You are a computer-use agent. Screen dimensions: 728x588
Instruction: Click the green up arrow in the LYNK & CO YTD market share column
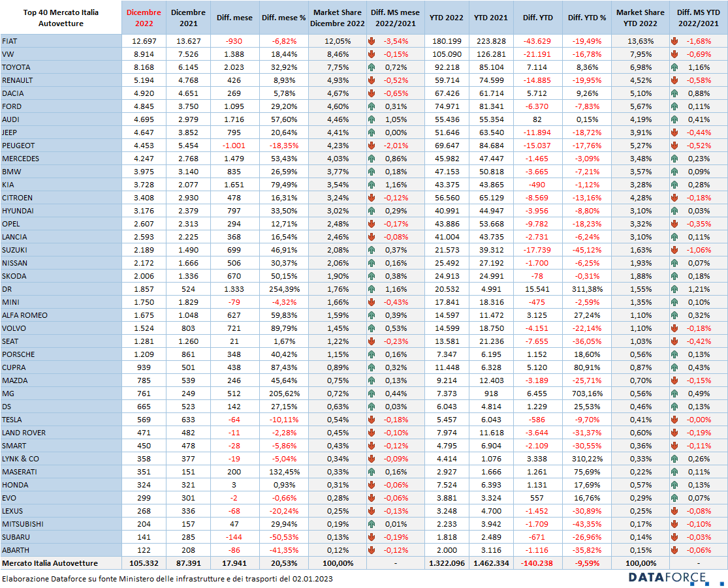674,459
